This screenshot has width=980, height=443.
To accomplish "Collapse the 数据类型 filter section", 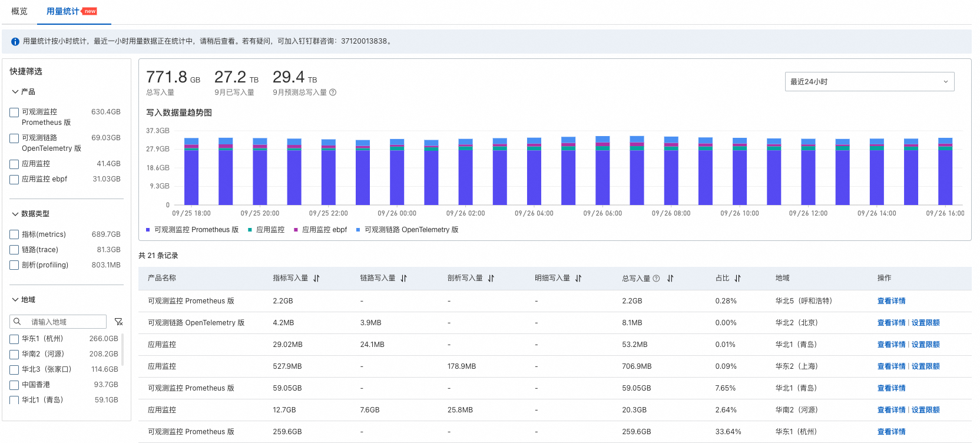I will point(15,214).
